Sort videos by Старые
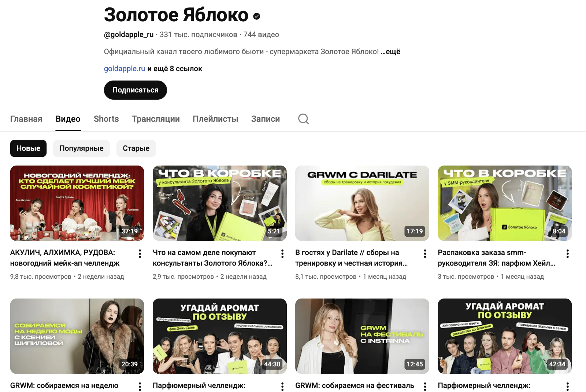This screenshot has width=586, height=392. (x=136, y=148)
